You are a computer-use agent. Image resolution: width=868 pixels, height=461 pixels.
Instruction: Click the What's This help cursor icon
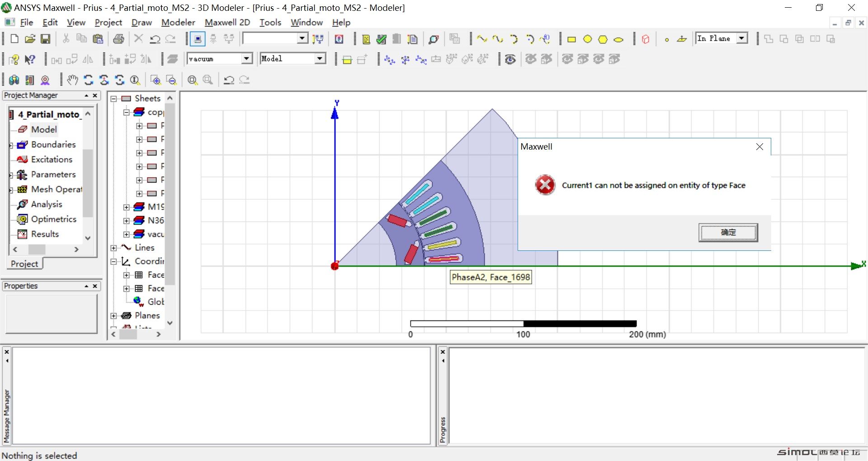click(x=30, y=59)
